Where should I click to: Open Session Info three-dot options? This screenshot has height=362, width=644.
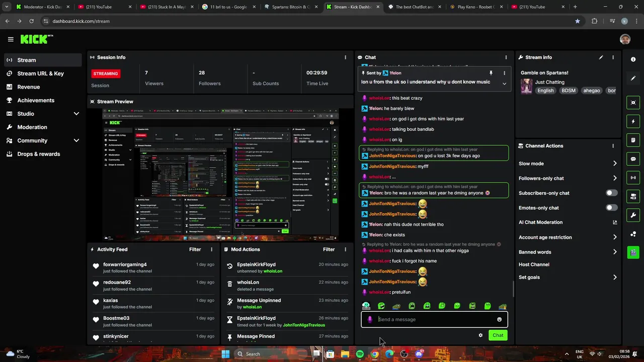(345, 57)
